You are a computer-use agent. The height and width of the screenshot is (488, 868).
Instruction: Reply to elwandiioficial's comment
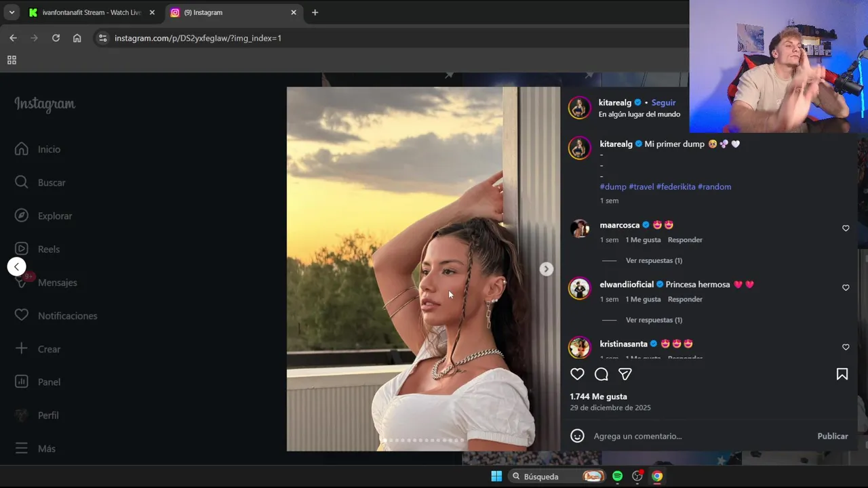click(685, 300)
